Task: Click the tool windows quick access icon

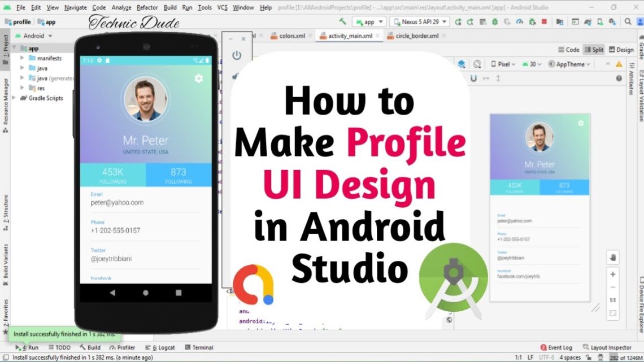Action: pyautogui.click(x=5, y=357)
